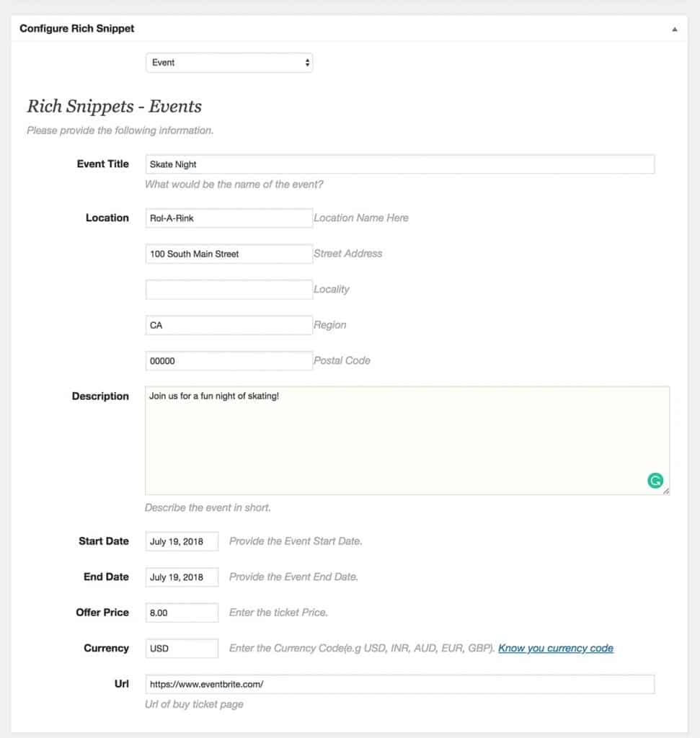Click the Configure Rich Snippet panel title
Viewport: 700px width, 738px height.
tap(76, 29)
